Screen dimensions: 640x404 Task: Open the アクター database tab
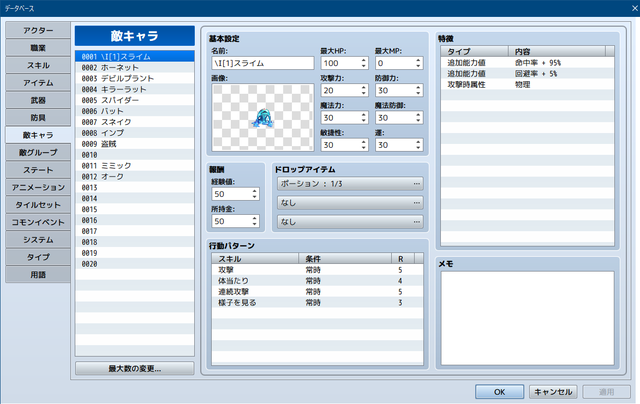coord(38,31)
